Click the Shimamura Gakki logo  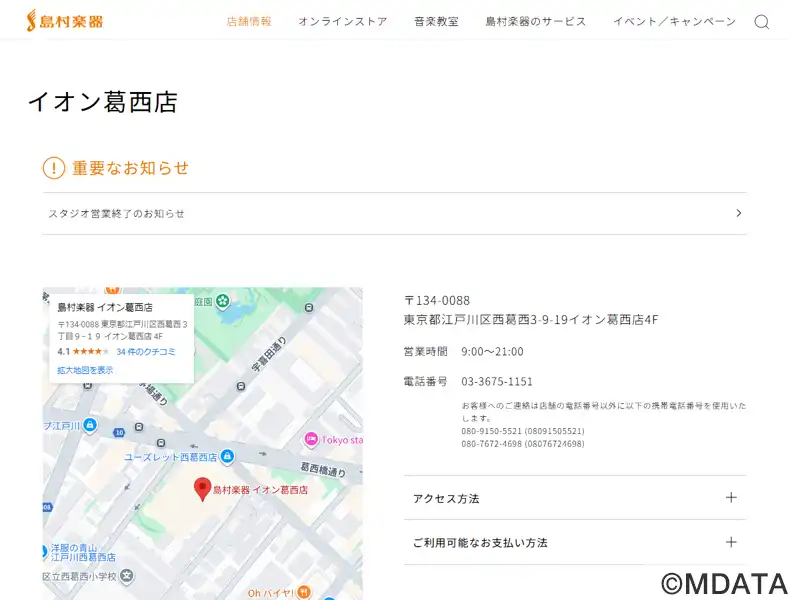click(x=64, y=21)
